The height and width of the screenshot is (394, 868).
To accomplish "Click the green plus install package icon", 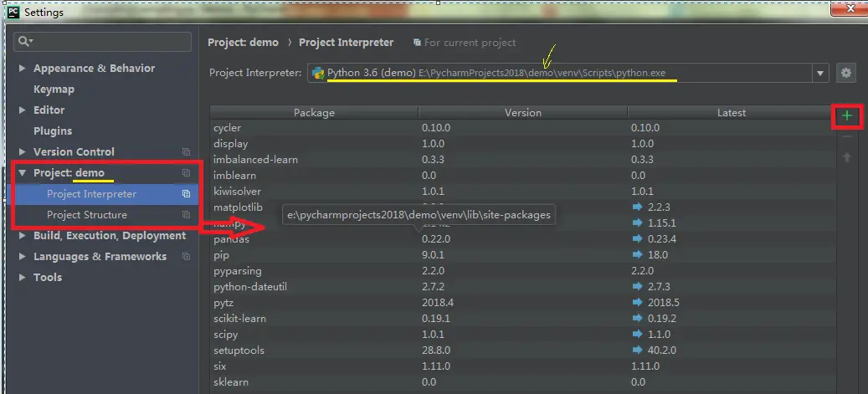I will pyautogui.click(x=846, y=115).
